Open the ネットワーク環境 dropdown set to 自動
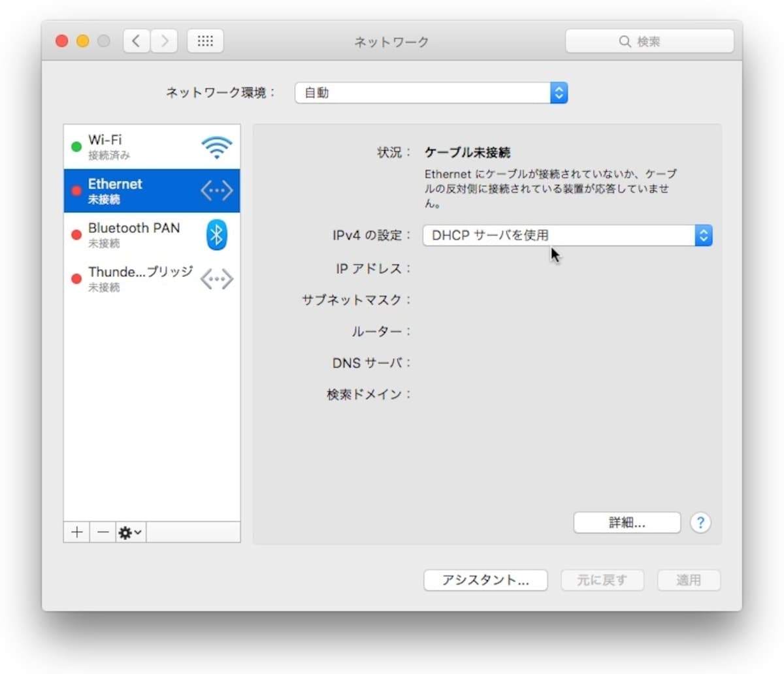Screen dimensions: 784x674 (431, 93)
